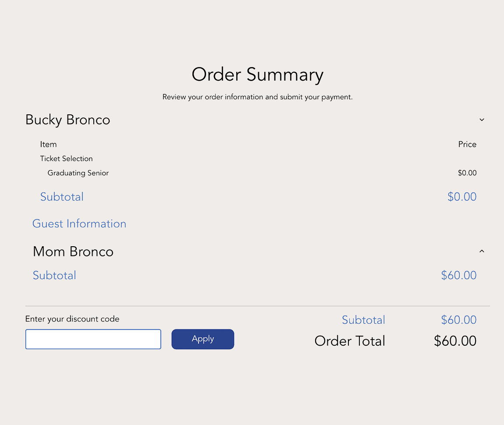Expand the Mom Bronco order details
504x425 pixels.
click(x=482, y=251)
